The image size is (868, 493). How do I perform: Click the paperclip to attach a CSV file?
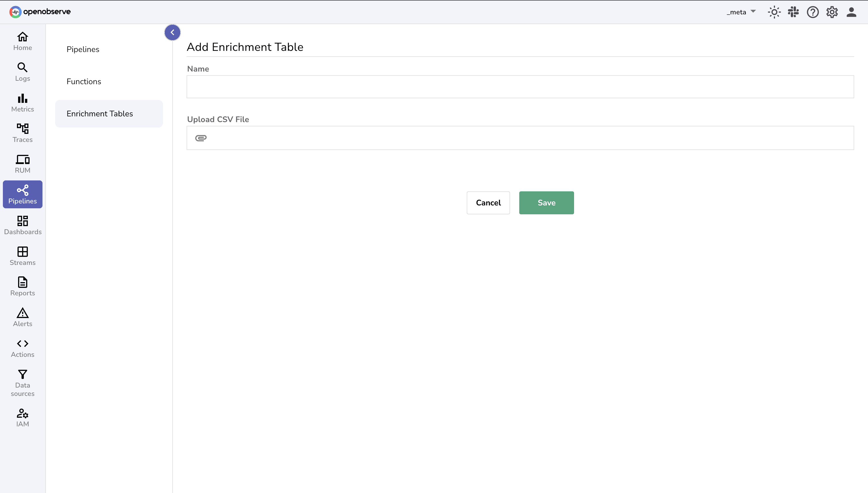click(x=201, y=138)
